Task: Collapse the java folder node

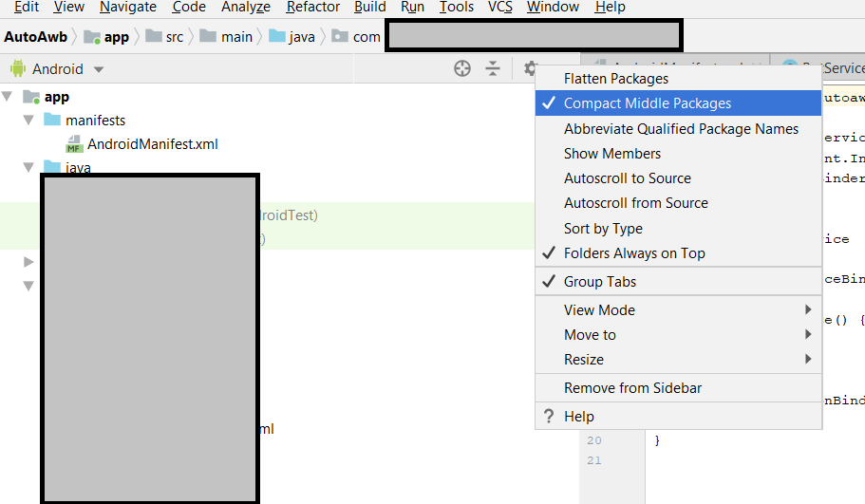Action: point(28,166)
